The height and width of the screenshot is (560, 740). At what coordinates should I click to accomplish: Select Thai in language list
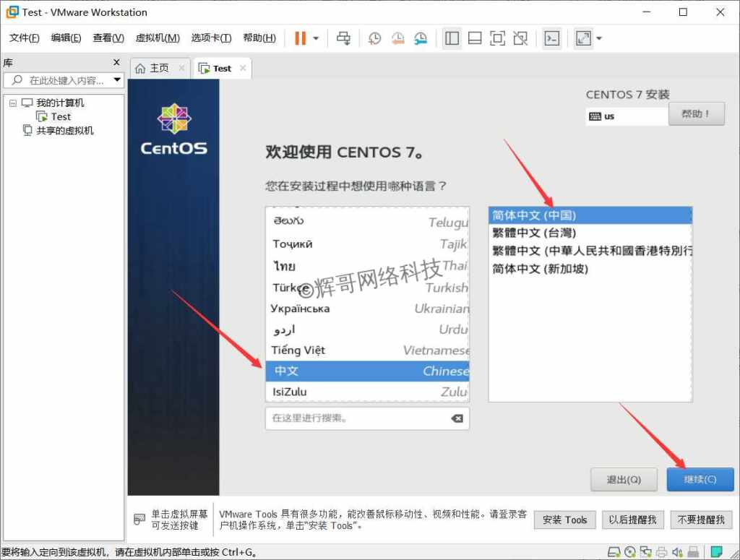coord(368,266)
